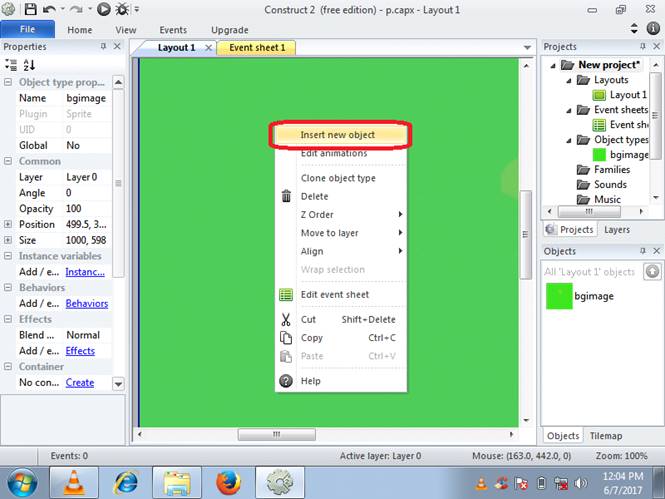The height and width of the screenshot is (499, 665).
Task: Open the Events ribbon tab
Action: 173,30
